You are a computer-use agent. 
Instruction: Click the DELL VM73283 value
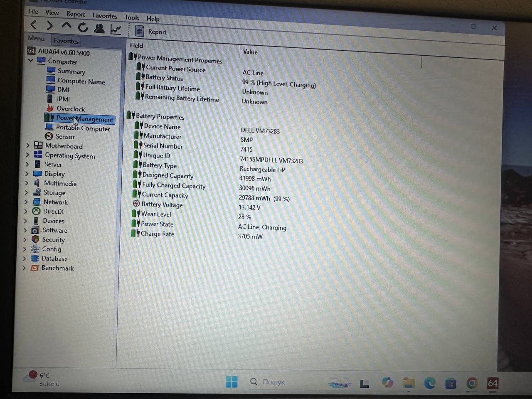click(x=260, y=131)
